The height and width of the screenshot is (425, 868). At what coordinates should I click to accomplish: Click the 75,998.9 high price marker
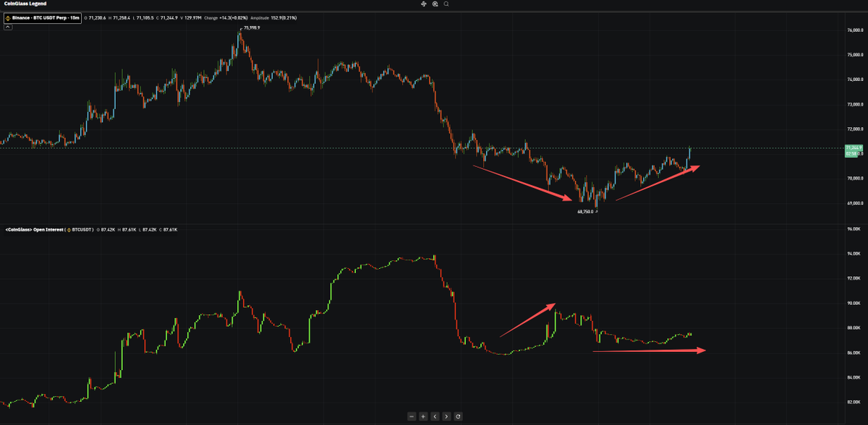coord(251,27)
